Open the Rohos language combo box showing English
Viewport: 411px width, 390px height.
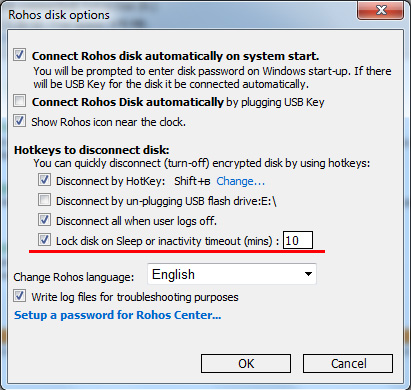click(232, 274)
